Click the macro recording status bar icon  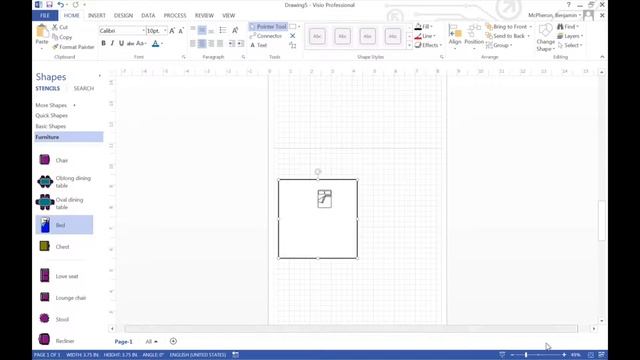(x=236, y=355)
